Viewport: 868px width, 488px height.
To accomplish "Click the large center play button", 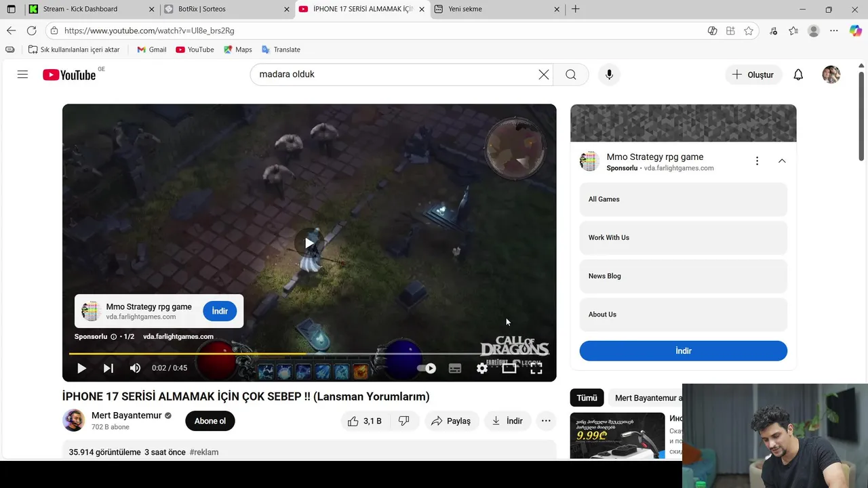I will pyautogui.click(x=309, y=243).
